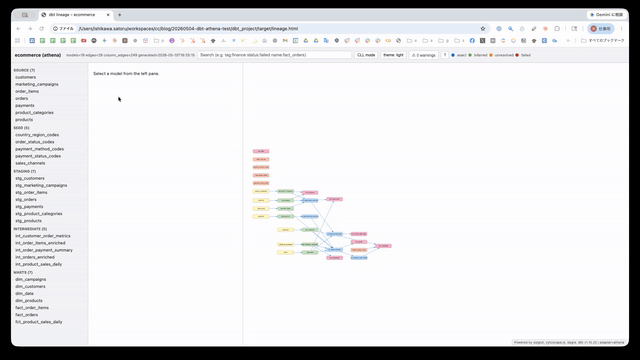Open the X bookmark icon
This screenshot has width=640, height=360.
(x=482, y=40)
